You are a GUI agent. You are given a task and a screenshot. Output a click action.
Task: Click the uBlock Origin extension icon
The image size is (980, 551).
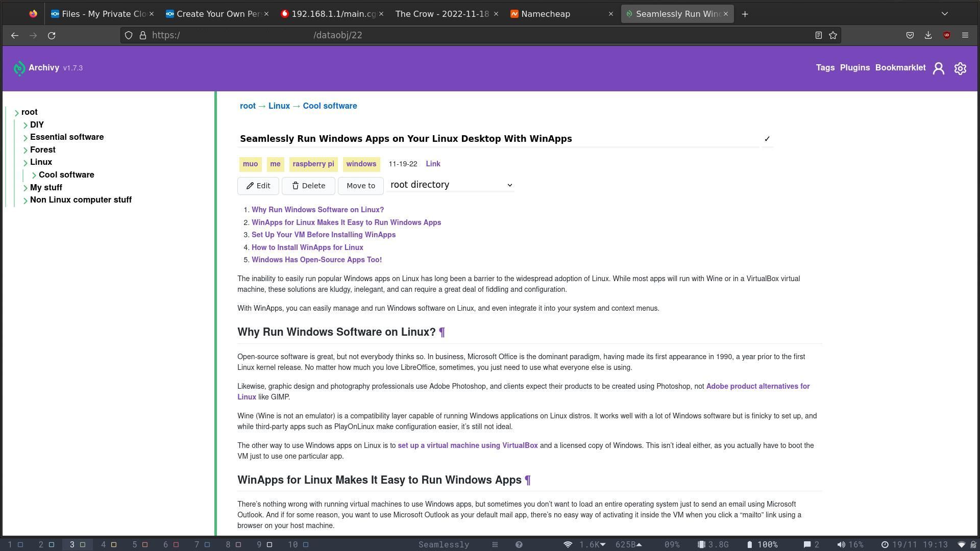coord(947,35)
